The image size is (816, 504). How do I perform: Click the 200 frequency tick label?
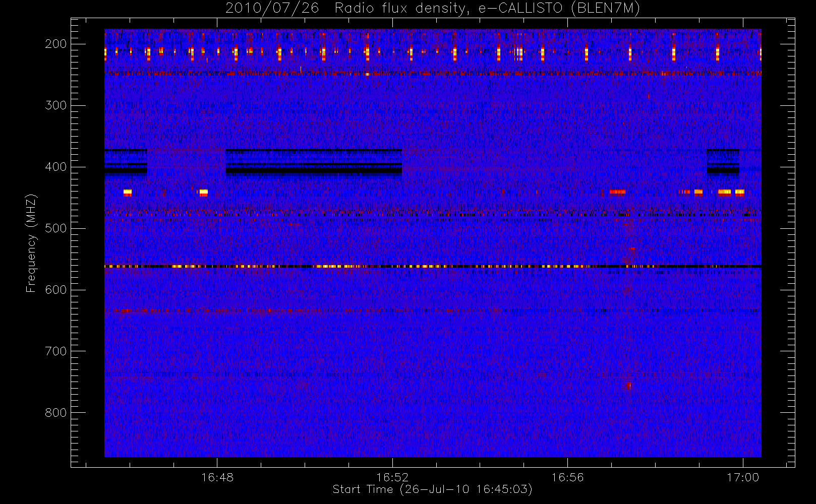click(x=55, y=44)
